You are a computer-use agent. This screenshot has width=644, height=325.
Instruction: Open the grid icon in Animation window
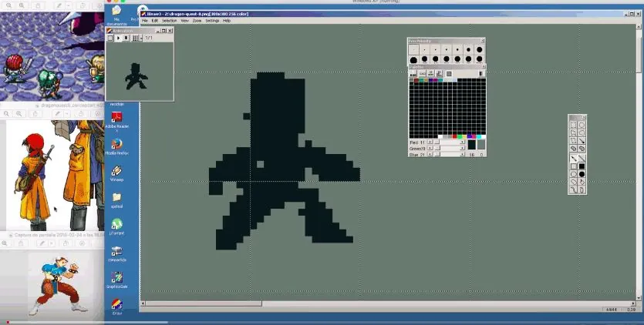[x=135, y=38]
